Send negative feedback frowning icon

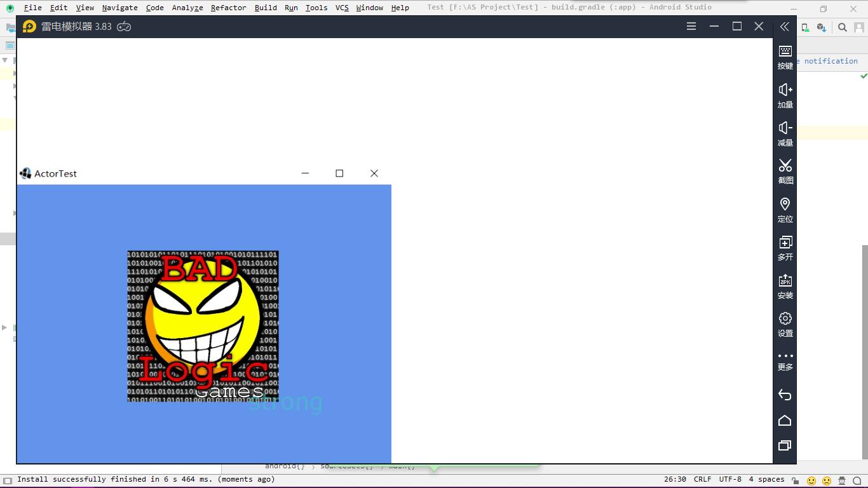(827, 480)
